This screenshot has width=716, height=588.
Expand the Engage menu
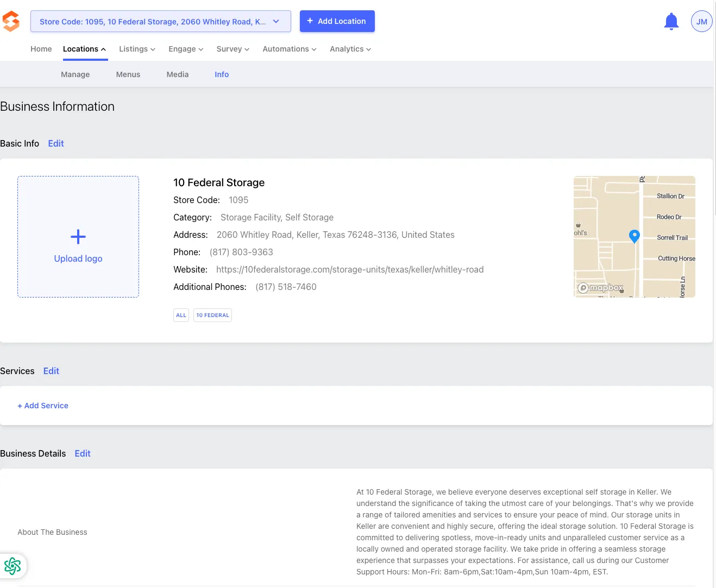pyautogui.click(x=186, y=49)
